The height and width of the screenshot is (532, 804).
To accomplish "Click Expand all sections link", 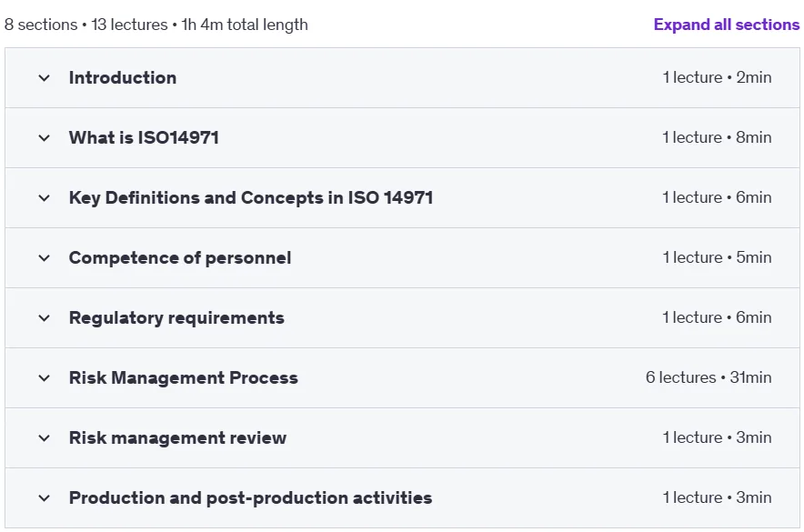I will click(726, 25).
